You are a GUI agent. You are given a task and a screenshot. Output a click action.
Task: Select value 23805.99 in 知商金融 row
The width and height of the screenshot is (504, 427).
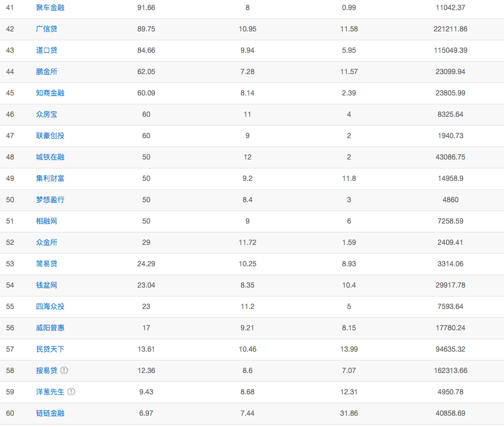click(451, 93)
